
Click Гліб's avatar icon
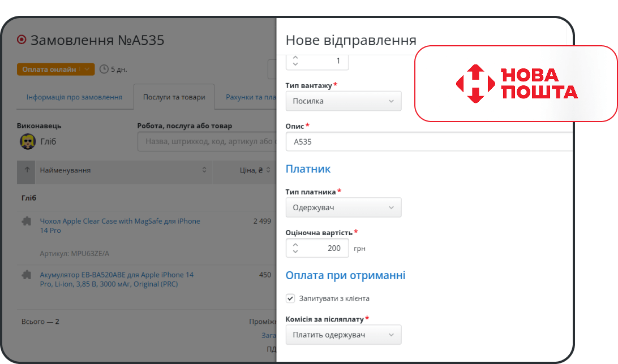coord(27,141)
